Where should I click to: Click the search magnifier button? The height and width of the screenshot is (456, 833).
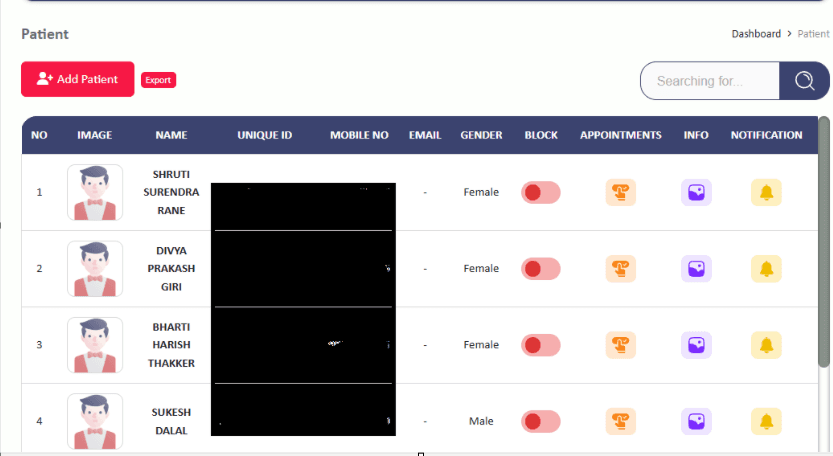click(804, 81)
